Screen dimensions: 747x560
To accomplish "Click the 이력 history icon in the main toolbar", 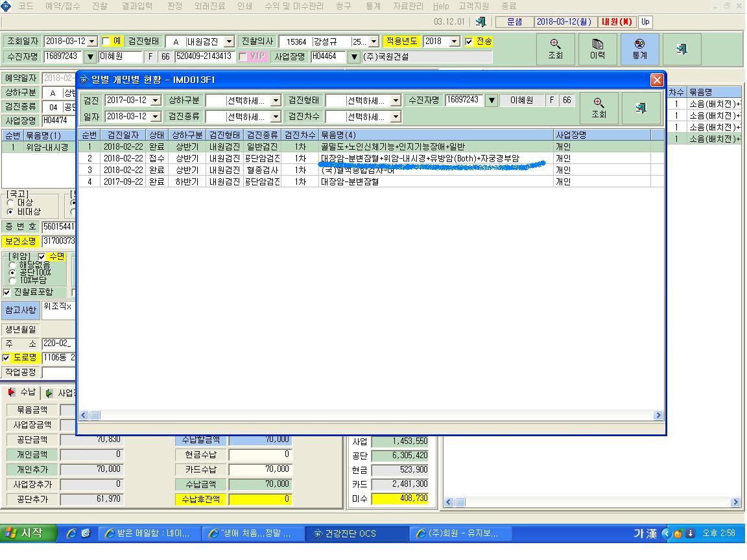I will pyautogui.click(x=597, y=49).
